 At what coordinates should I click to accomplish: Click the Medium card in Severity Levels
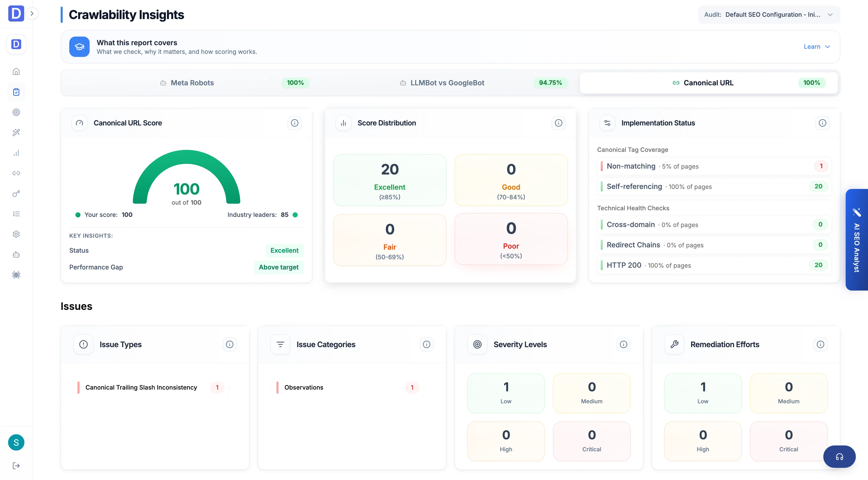point(592,393)
